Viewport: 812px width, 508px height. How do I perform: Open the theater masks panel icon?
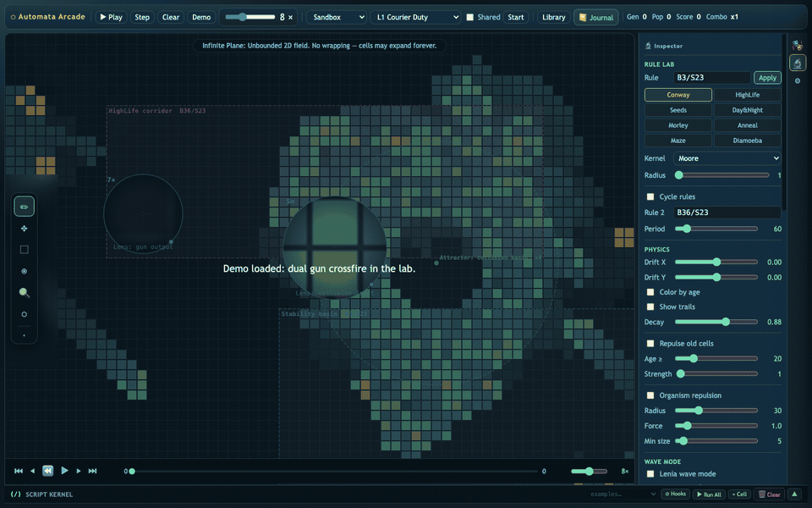797,47
